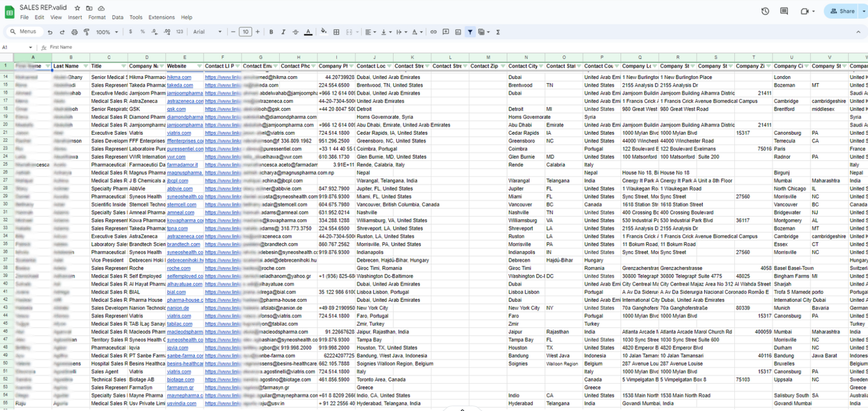Open the filter dropdown on Title column
Image resolution: width=868 pixels, height=411 pixels.
[124, 67]
